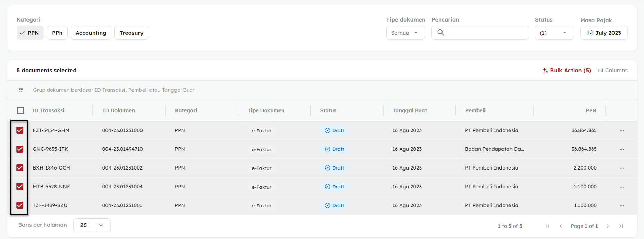The height and width of the screenshot is (239, 644).
Task: Go to the previous page arrow
Action: (561, 226)
